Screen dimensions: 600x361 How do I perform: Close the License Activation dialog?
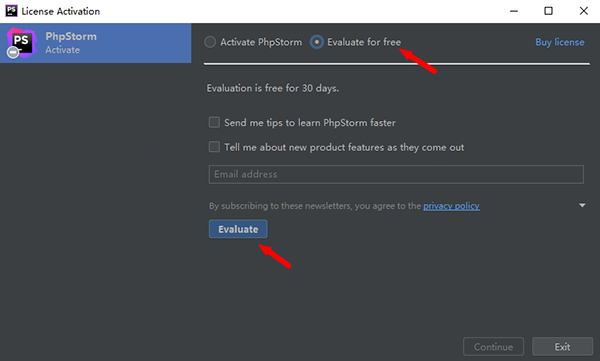click(x=584, y=11)
